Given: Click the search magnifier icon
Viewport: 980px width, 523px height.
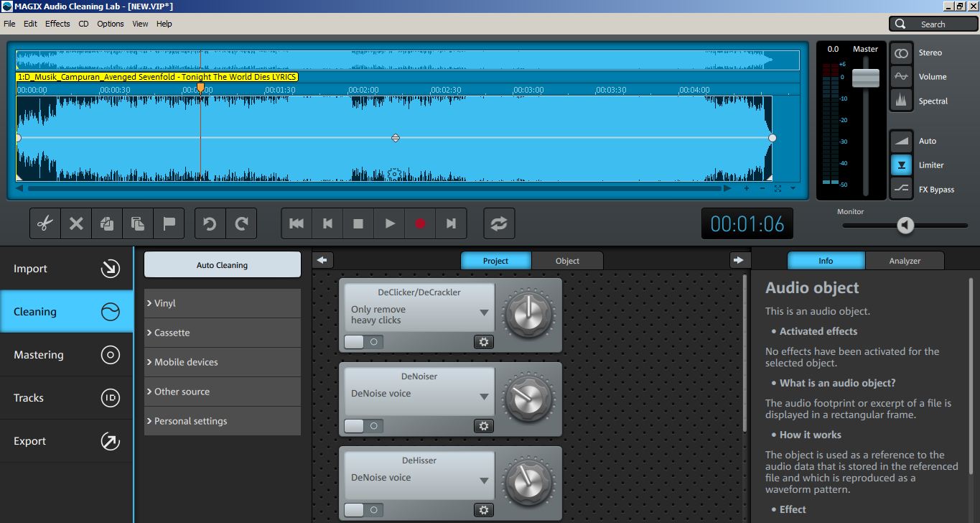Looking at the screenshot, I should [900, 24].
